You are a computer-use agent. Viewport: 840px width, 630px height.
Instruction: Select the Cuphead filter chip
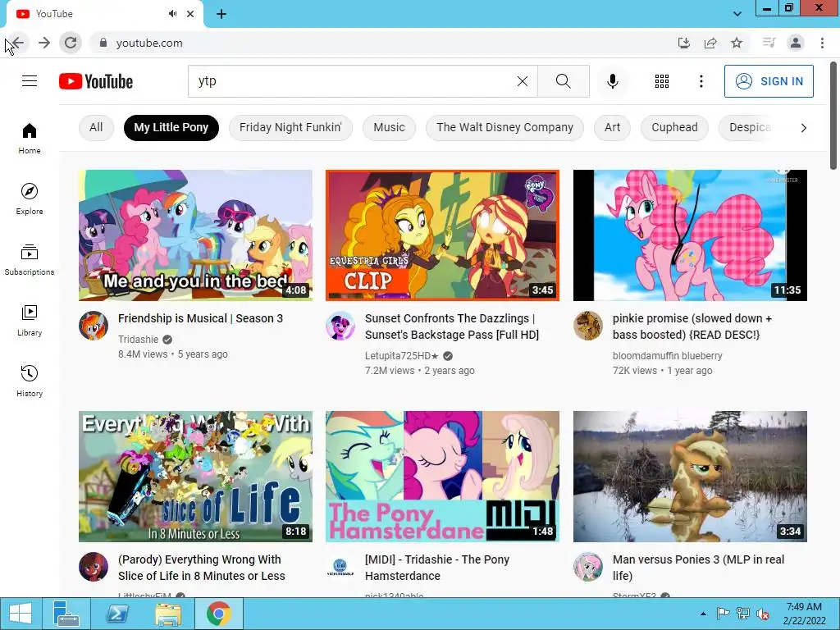tap(674, 127)
